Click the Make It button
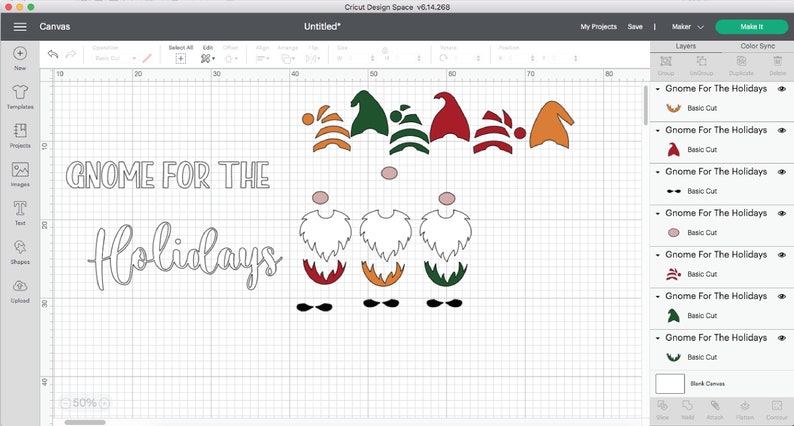The width and height of the screenshot is (794, 426). pyautogui.click(x=751, y=27)
